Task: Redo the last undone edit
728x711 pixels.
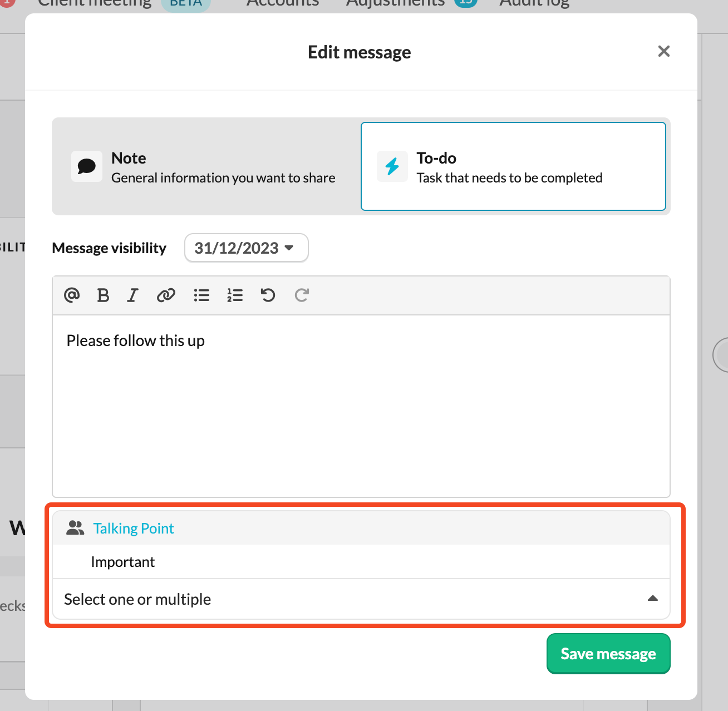Action: [302, 295]
